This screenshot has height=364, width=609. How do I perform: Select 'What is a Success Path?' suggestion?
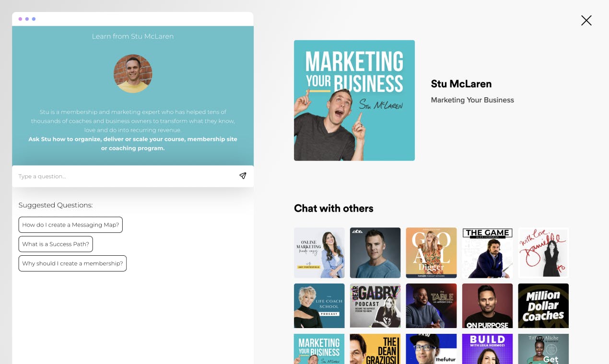point(56,244)
